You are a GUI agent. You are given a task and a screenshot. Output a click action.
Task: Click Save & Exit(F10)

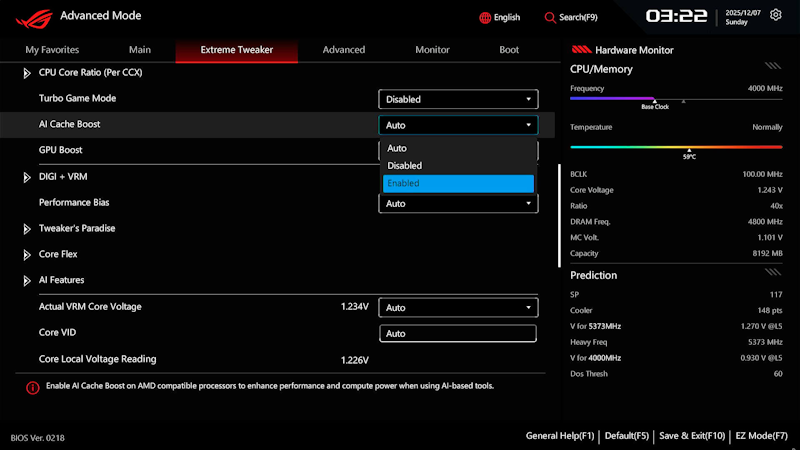[692, 436]
